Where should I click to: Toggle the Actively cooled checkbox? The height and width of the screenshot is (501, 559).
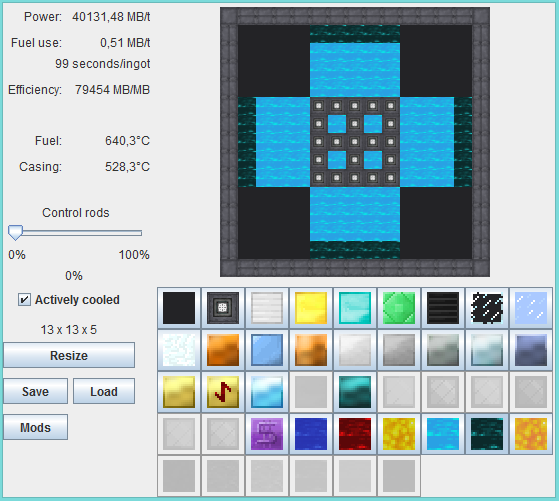24,300
